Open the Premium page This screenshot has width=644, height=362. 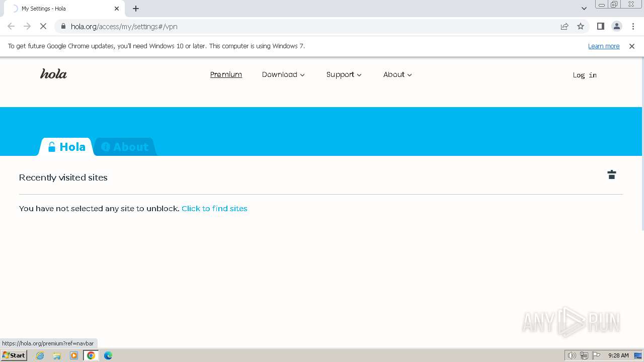[226, 74]
